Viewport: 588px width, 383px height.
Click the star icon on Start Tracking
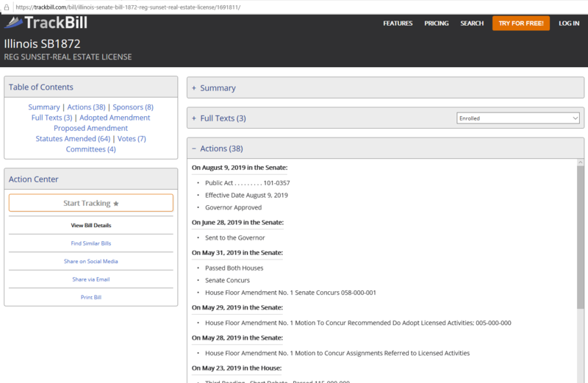[116, 204]
